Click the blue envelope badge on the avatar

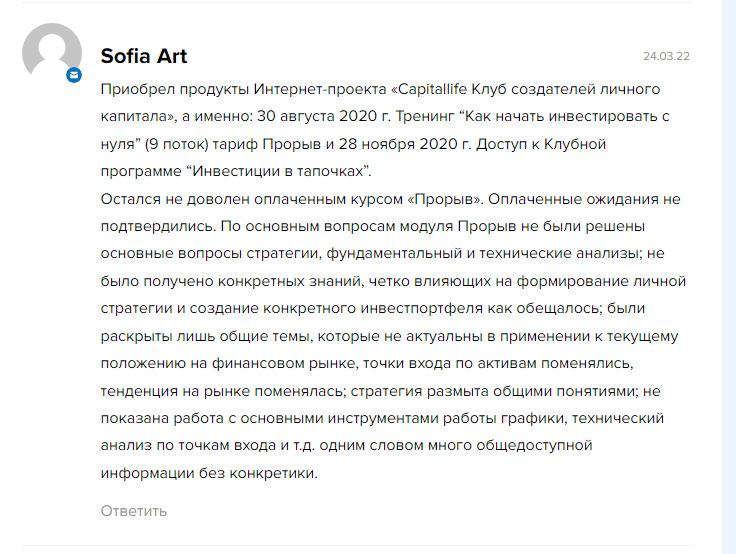click(74, 75)
